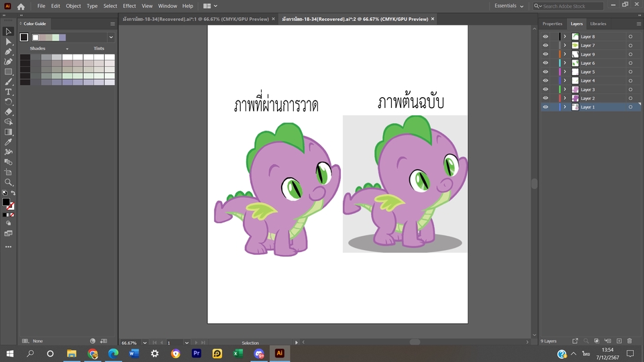This screenshot has width=644, height=362.
Task: Open the Window menu
Action: click(x=168, y=6)
